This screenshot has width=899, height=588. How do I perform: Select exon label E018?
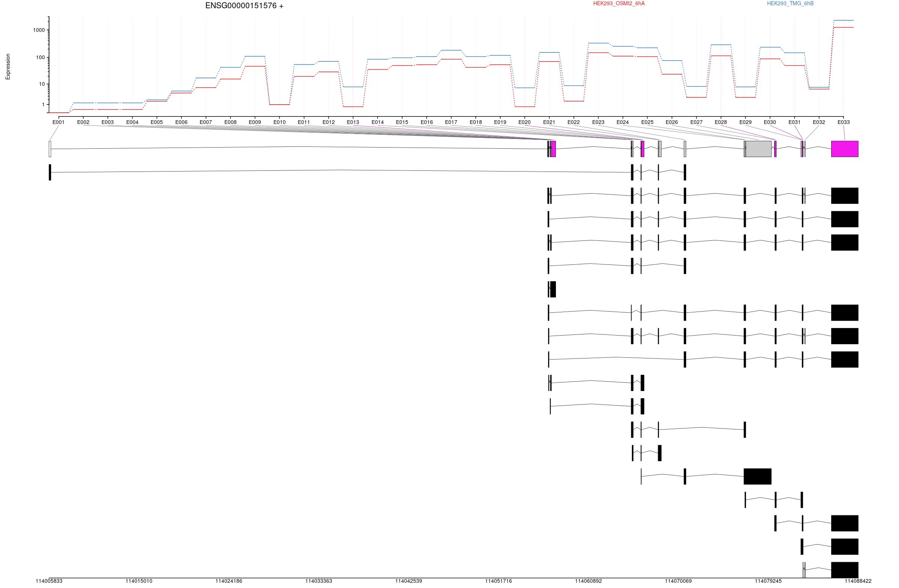tap(476, 122)
